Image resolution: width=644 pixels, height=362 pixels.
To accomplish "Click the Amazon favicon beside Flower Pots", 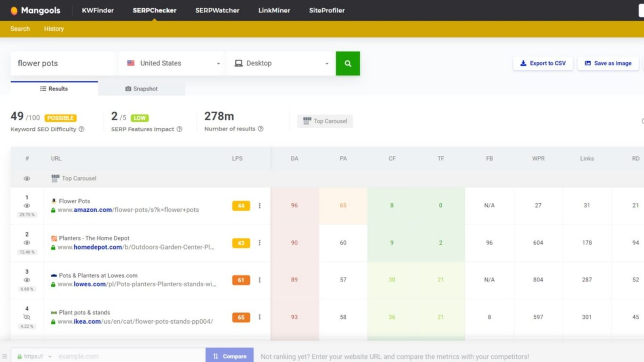I will (54, 201).
